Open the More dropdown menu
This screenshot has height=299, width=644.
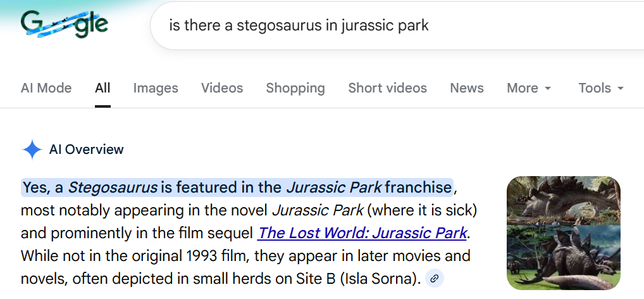coord(528,88)
